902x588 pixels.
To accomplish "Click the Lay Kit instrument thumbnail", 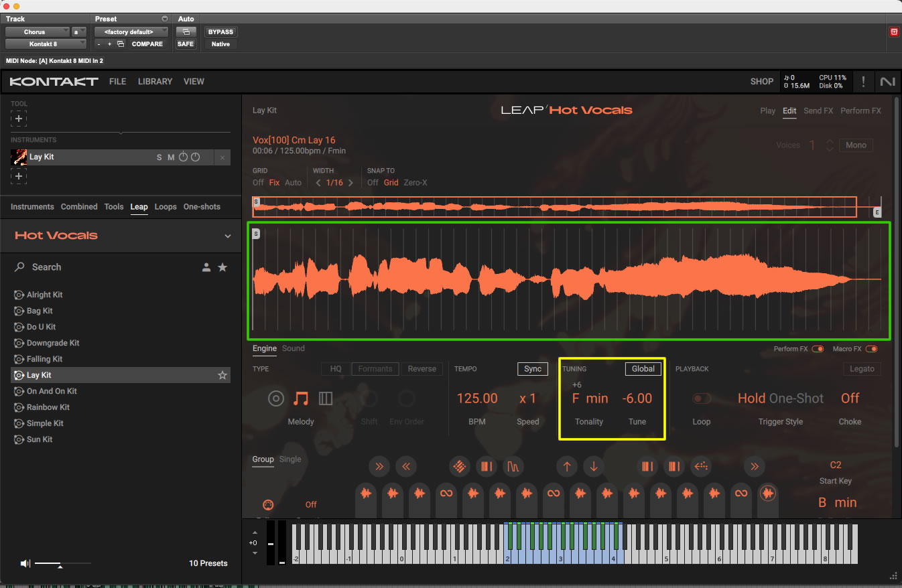I will point(19,157).
